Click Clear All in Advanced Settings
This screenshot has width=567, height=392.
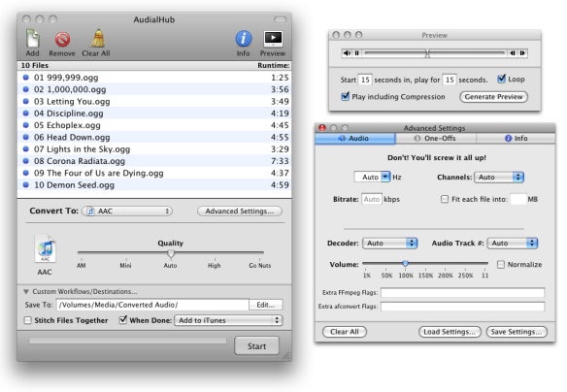click(345, 332)
